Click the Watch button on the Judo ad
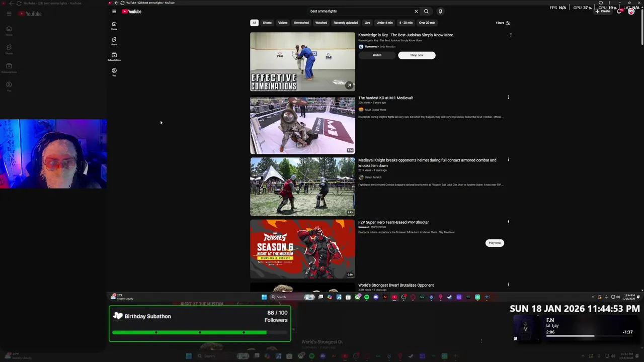This screenshot has height=362, width=644. point(377,55)
